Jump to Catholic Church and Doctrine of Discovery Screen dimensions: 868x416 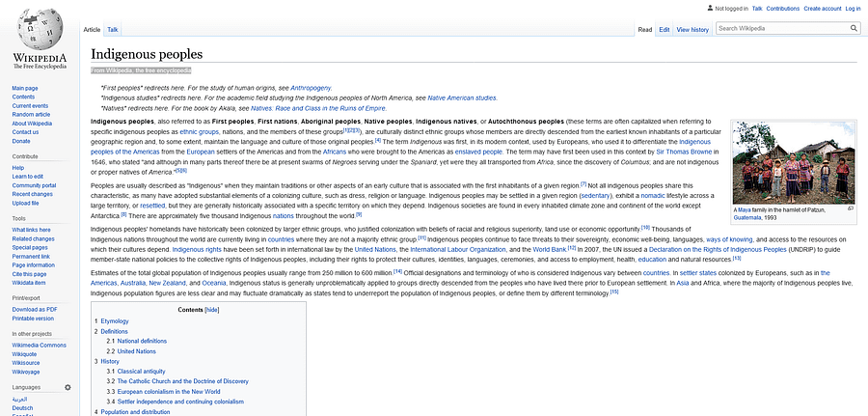pyautogui.click(x=182, y=381)
